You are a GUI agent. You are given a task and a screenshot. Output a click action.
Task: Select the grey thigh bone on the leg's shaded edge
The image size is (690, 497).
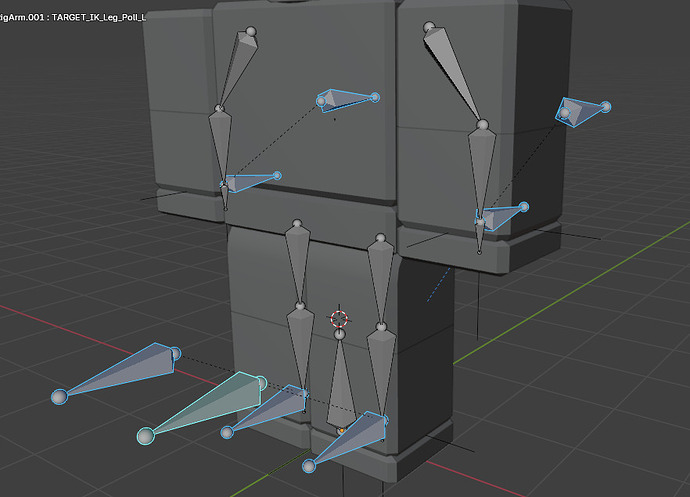(381, 280)
